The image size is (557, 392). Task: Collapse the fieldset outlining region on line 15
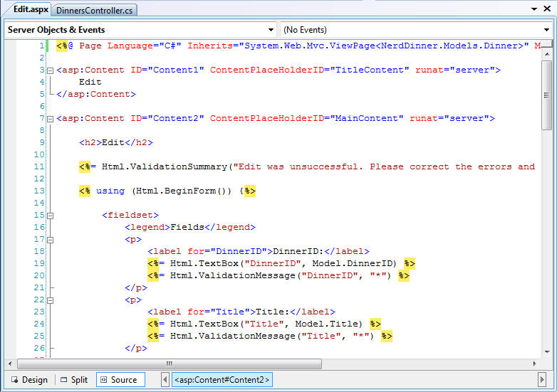point(49,215)
